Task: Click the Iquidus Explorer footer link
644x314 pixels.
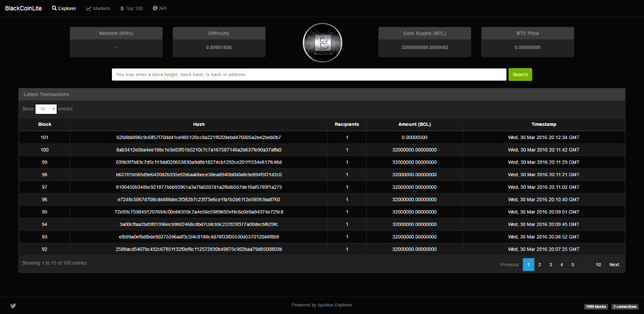Action: tap(335, 305)
